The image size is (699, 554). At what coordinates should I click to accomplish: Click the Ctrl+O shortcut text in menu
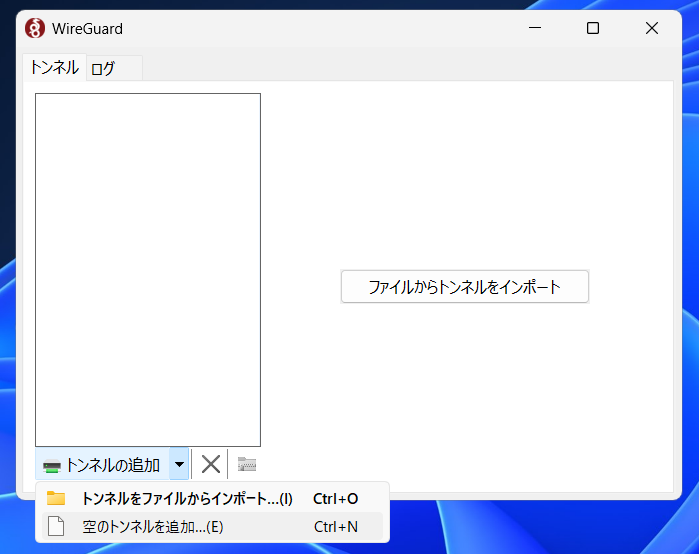pyautogui.click(x=336, y=499)
